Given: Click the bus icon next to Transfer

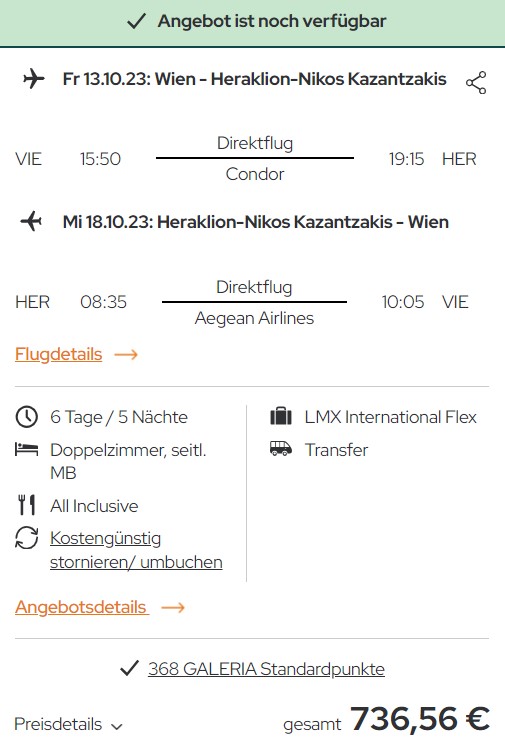Looking at the screenshot, I should pos(281,449).
